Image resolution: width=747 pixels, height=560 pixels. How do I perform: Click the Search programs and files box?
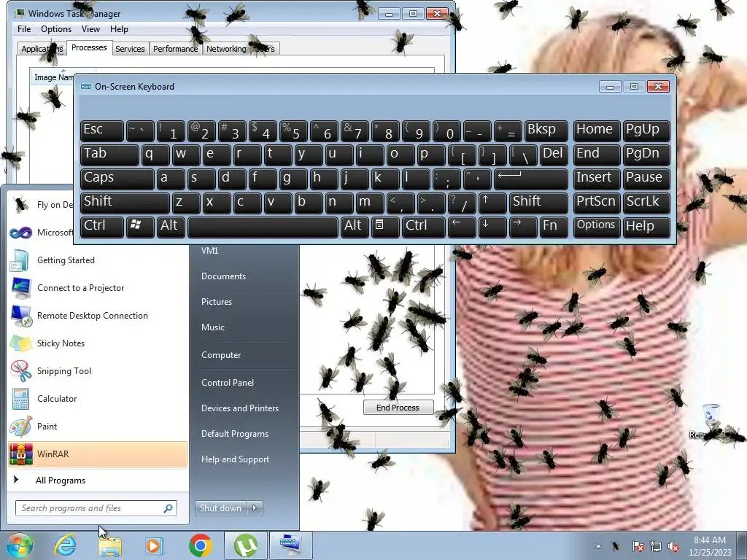tap(96, 508)
